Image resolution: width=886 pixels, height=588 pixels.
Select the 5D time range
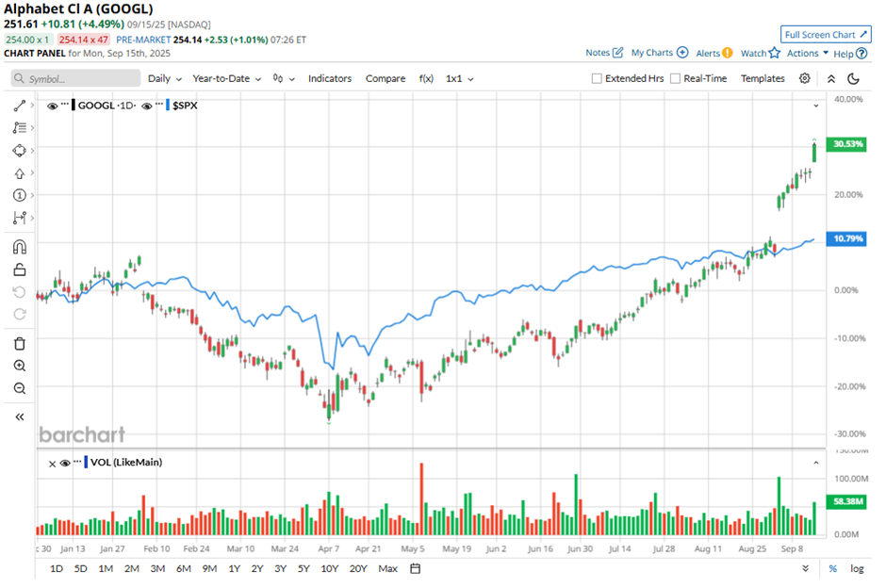pos(81,569)
